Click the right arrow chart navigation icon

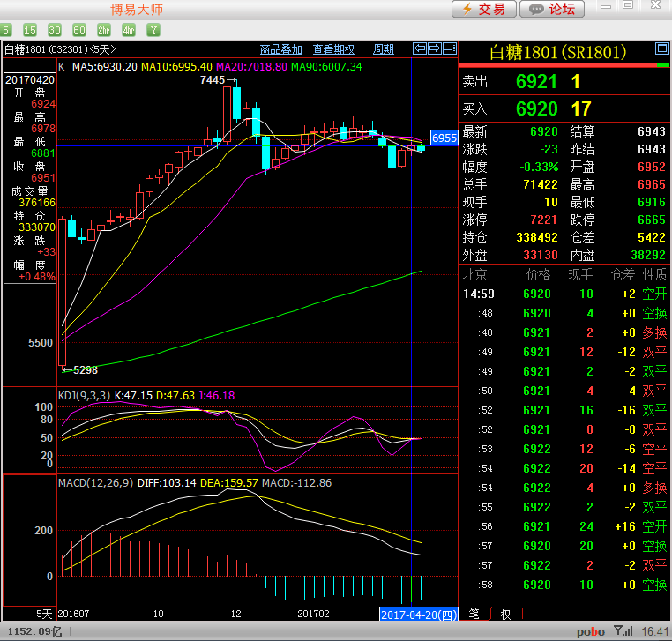coord(435,48)
